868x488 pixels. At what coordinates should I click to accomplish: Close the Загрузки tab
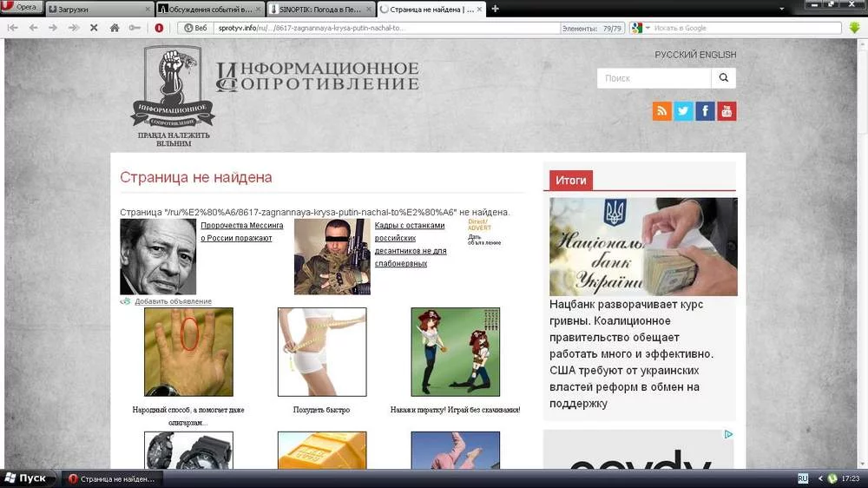pyautogui.click(x=148, y=10)
